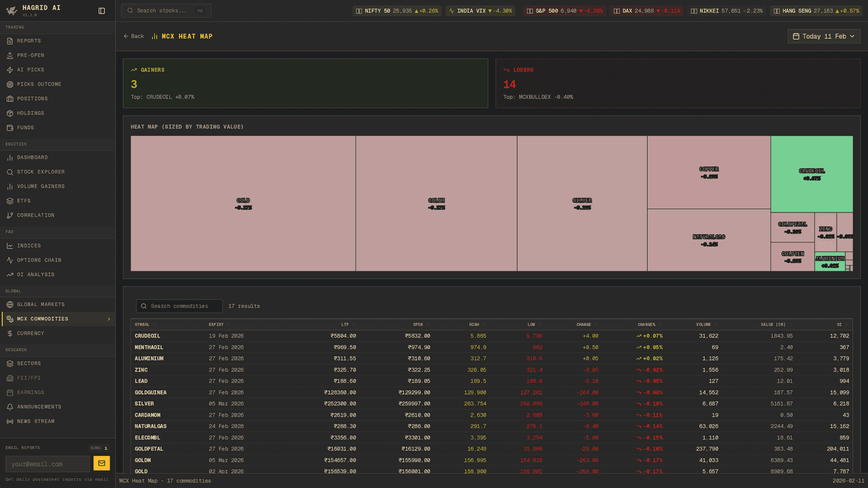Image resolution: width=868 pixels, height=488 pixels.
Task: Open the Picks Outcome target icon
Action: point(10,85)
